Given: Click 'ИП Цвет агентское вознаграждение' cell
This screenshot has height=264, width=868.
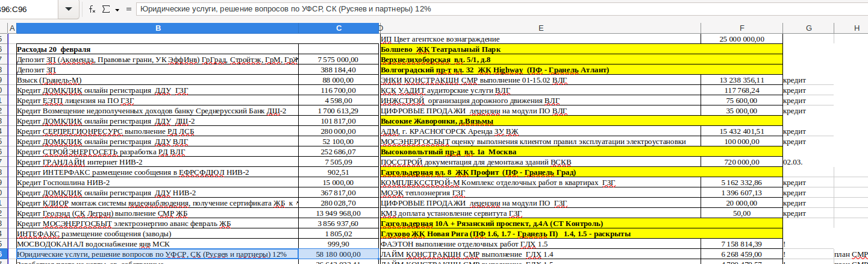Looking at the screenshot, I should [x=541, y=39].
